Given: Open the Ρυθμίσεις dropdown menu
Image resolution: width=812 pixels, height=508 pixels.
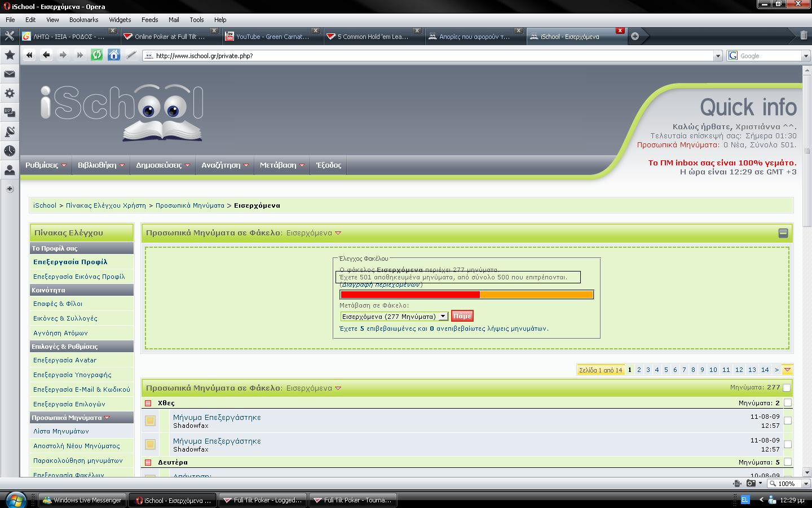Looking at the screenshot, I should (x=46, y=165).
